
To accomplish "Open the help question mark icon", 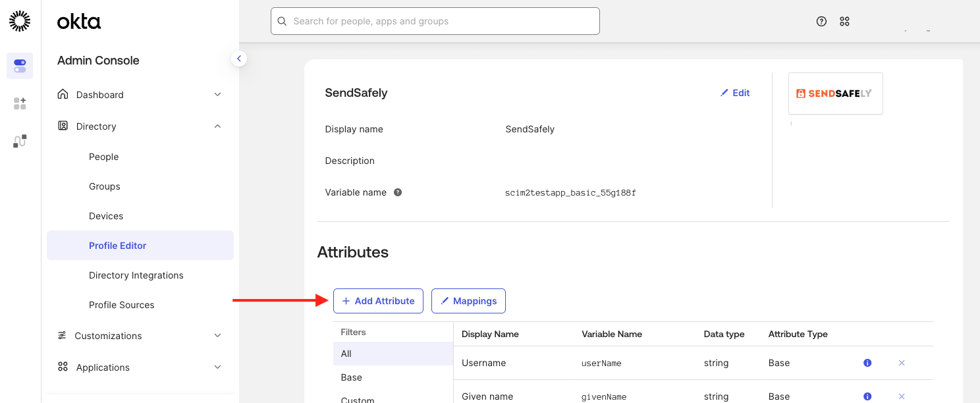I will coord(821,21).
